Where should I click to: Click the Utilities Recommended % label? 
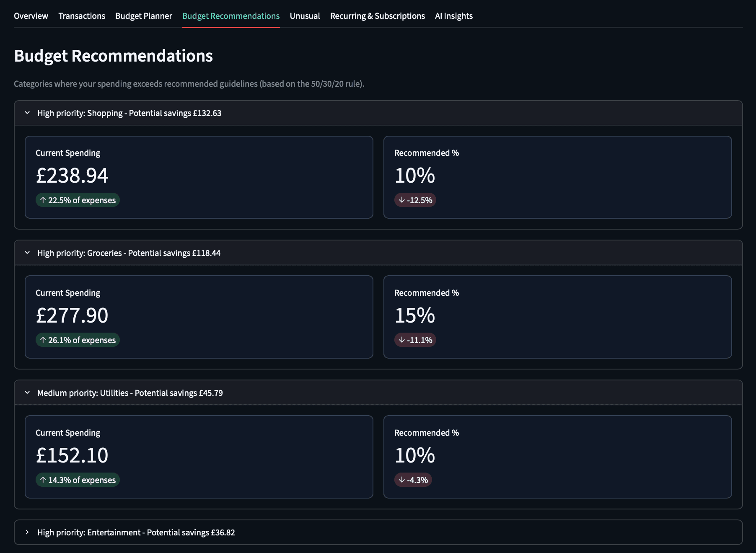click(x=427, y=433)
